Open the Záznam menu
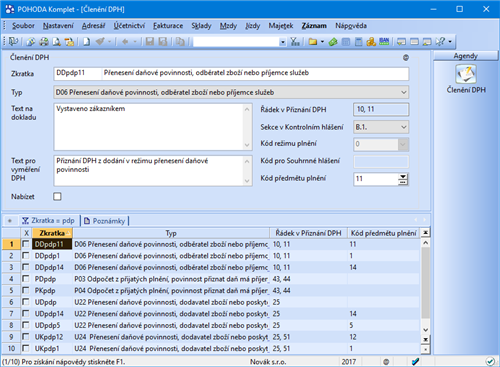Screen dimensions: 500x367 tap(314, 26)
